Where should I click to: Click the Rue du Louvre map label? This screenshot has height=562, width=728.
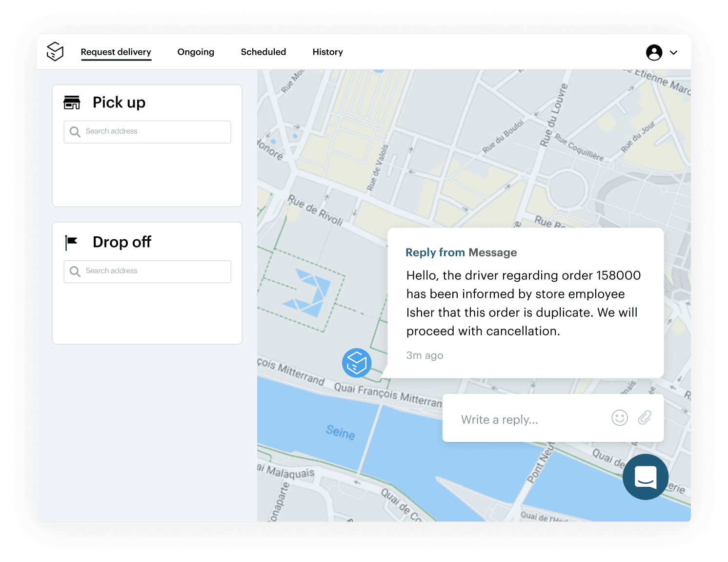click(553, 115)
